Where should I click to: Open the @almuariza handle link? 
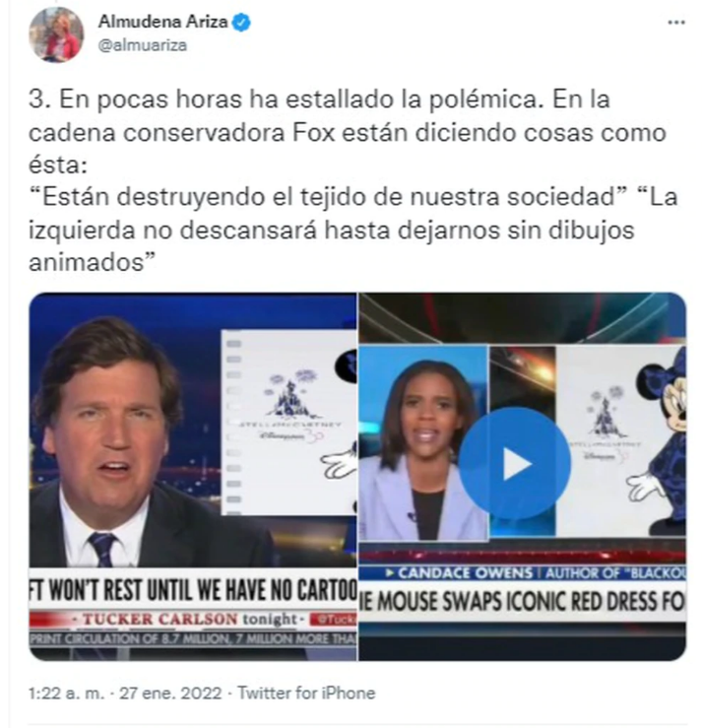[x=143, y=45]
